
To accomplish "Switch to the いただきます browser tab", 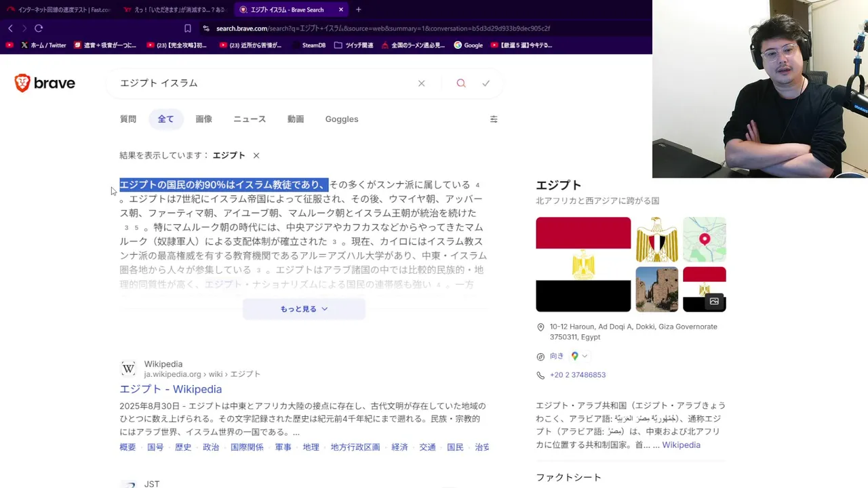I will point(175,9).
